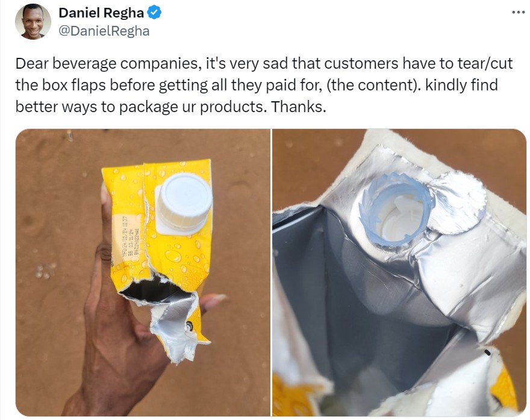Click the display name Daniel Regha
The image size is (530, 420).
pos(101,13)
